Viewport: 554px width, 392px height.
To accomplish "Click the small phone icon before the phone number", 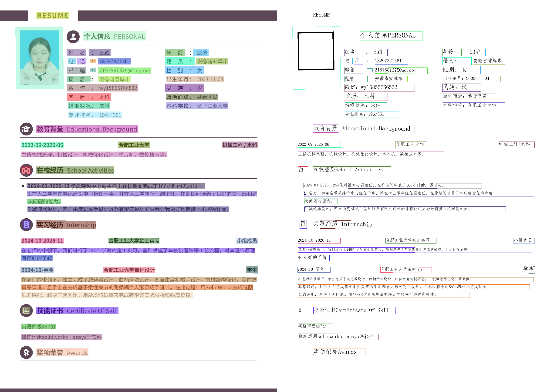I will pos(93,61).
